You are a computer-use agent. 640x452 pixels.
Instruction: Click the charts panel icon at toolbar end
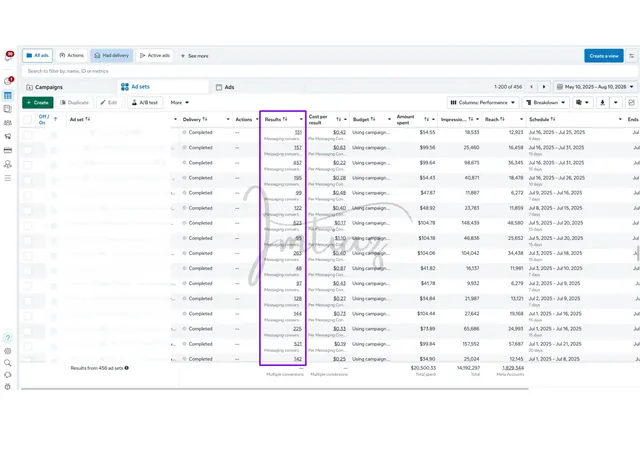coord(631,102)
